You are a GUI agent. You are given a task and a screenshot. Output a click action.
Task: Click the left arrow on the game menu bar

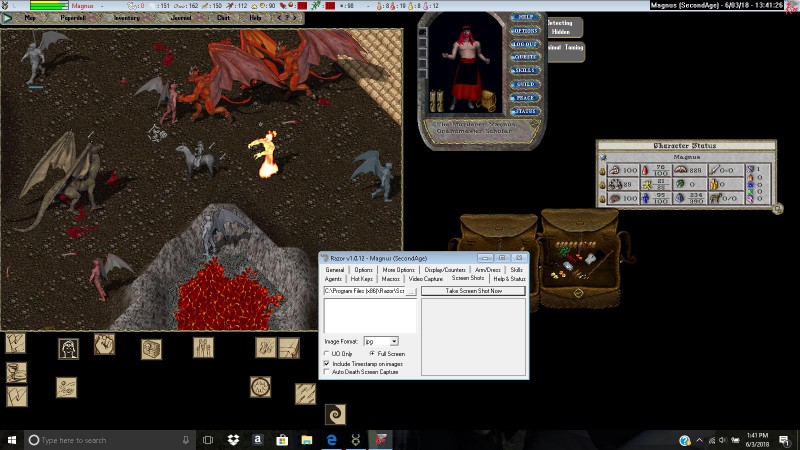pyautogui.click(x=279, y=18)
